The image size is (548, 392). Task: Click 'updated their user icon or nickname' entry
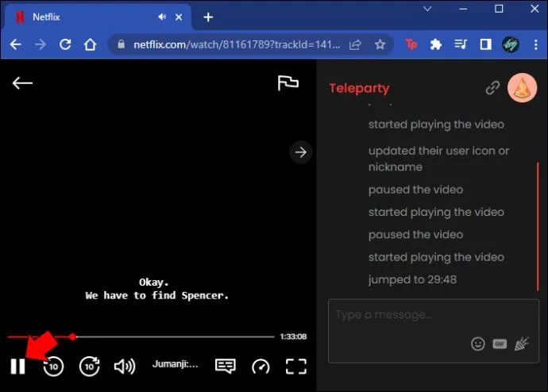tap(438, 159)
